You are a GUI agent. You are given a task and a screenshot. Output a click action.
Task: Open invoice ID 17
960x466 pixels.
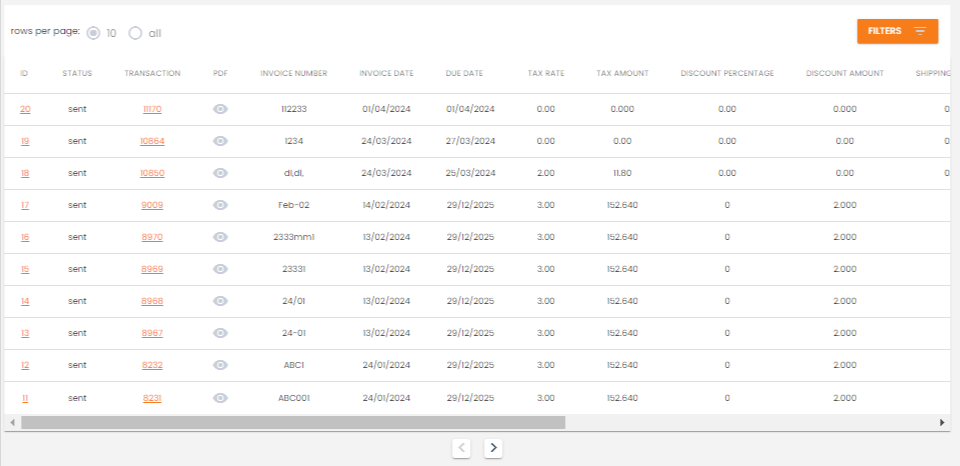tap(25, 205)
